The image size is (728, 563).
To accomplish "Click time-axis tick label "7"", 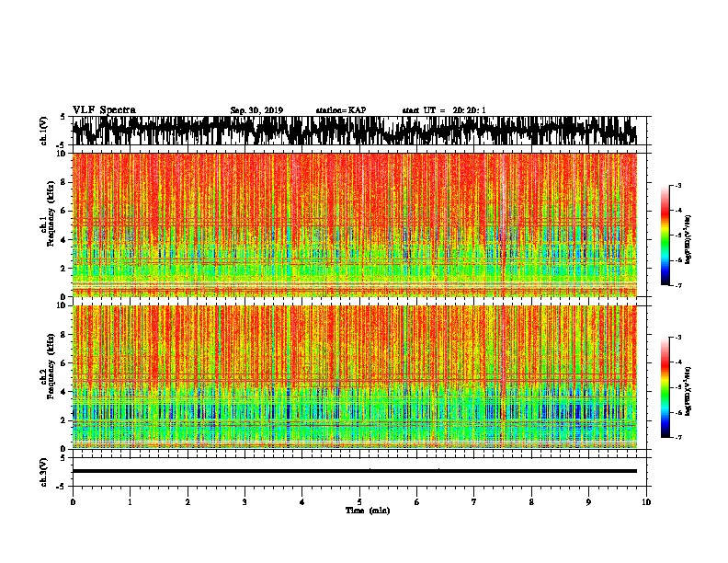I will click(x=474, y=502).
